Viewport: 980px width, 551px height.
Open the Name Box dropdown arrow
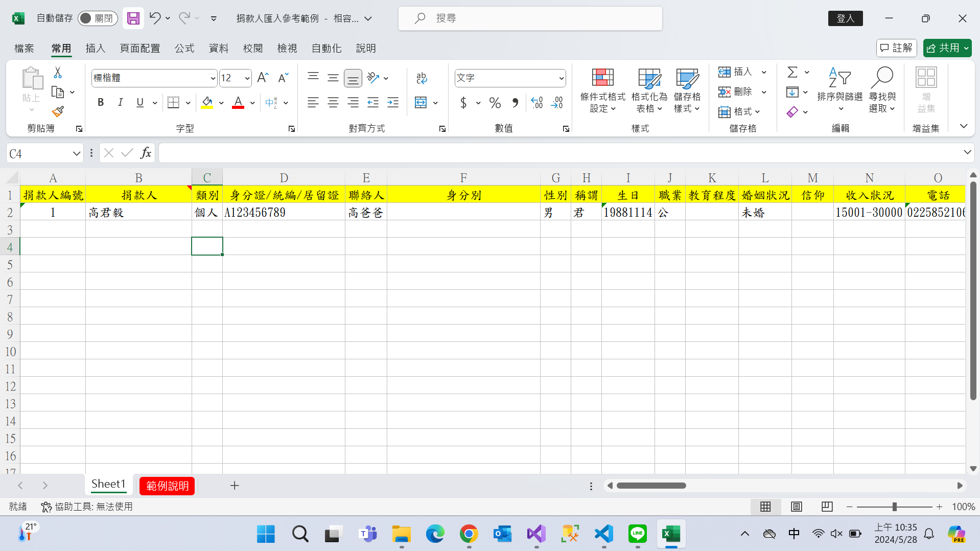(76, 153)
